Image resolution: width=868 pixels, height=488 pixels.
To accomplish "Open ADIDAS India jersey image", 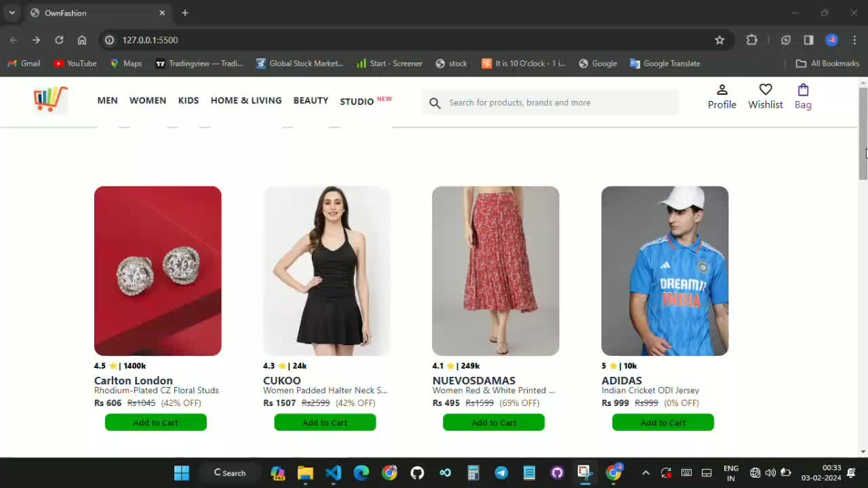I will tap(665, 271).
